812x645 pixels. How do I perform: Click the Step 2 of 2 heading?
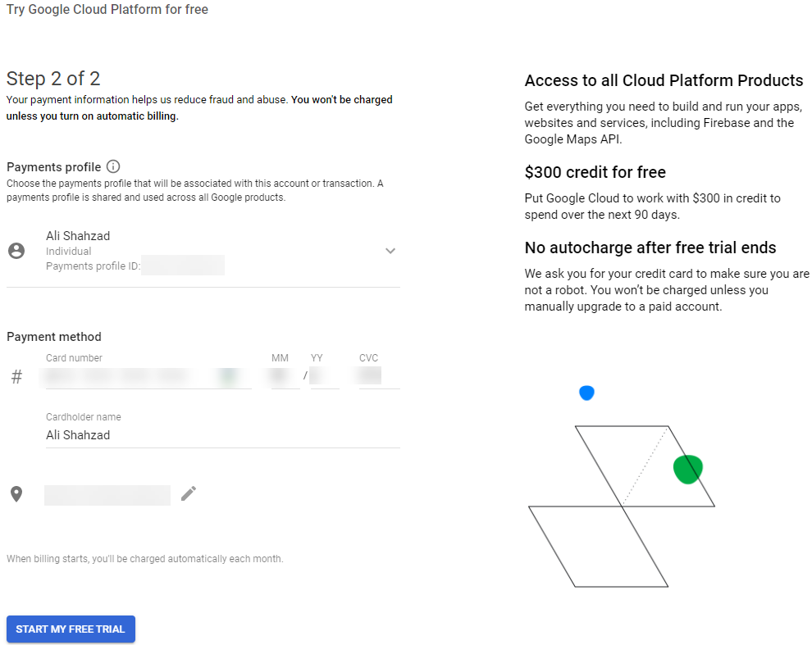pyautogui.click(x=53, y=79)
